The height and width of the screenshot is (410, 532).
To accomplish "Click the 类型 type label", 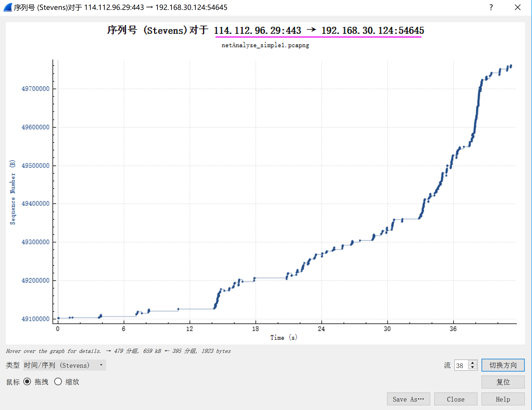I will [x=13, y=365].
